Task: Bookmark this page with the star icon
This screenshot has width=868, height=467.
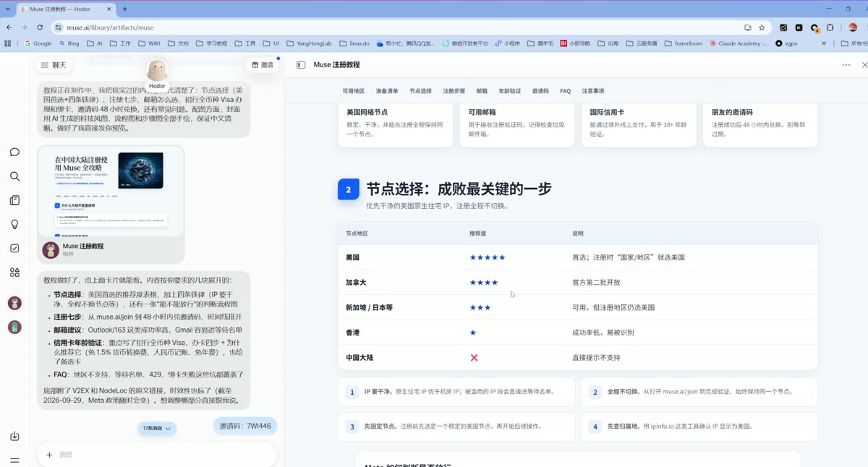Action: 762,27
